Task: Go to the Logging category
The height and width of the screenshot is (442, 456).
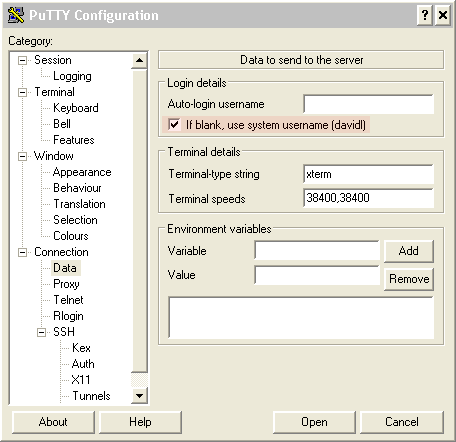Action: [x=72, y=76]
